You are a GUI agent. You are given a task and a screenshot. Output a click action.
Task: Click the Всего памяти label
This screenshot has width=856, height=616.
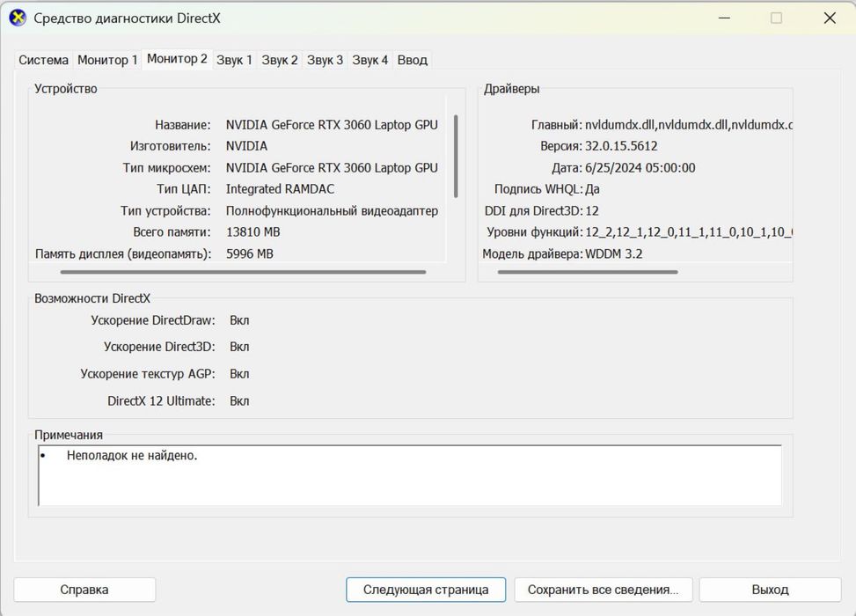[x=172, y=232]
